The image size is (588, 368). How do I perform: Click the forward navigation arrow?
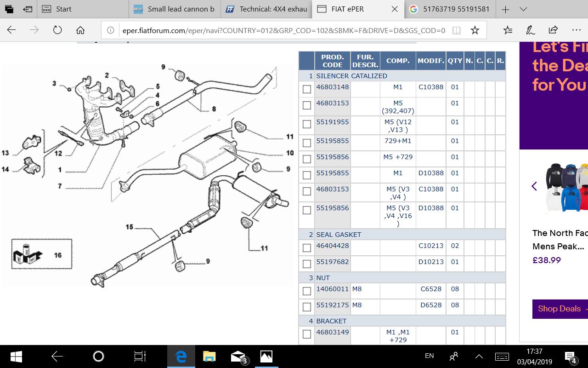34,30
